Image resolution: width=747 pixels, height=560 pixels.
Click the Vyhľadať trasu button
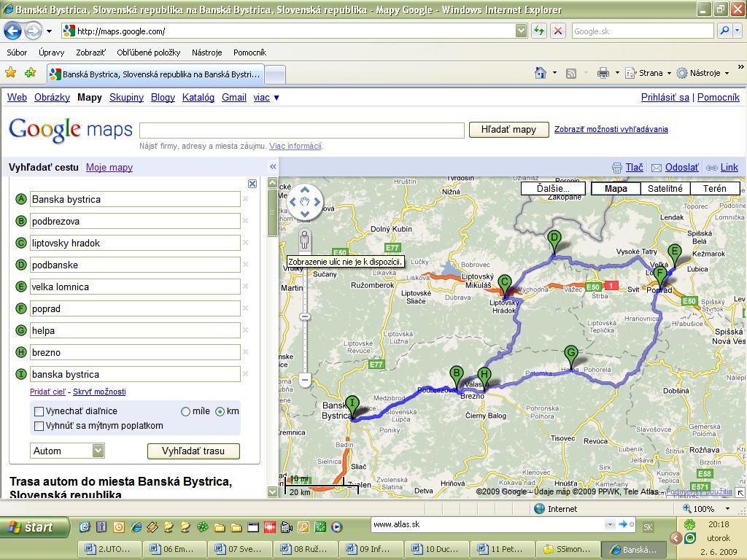[x=193, y=451]
